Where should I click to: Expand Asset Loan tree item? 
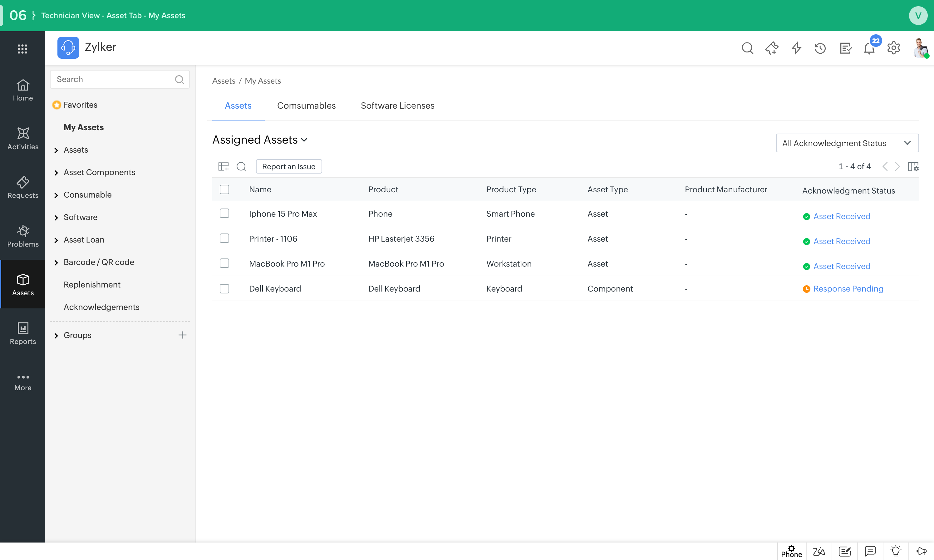[56, 240]
